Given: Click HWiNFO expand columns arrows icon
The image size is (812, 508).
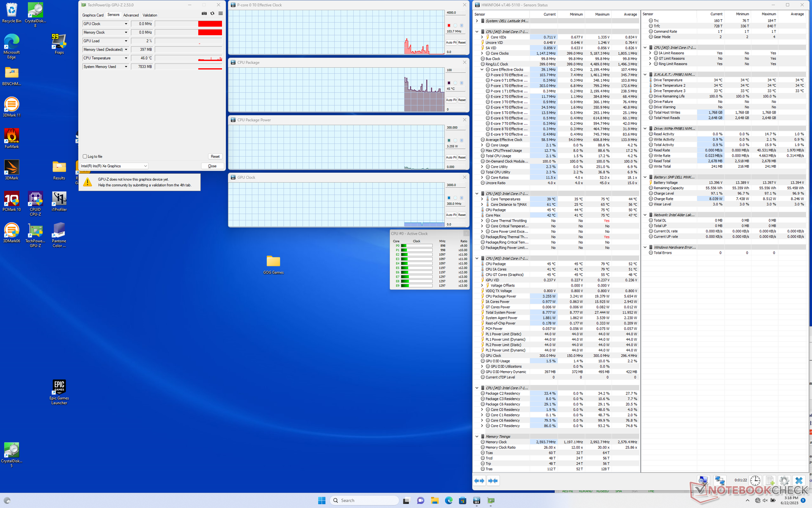Looking at the screenshot, I should pos(479,481).
